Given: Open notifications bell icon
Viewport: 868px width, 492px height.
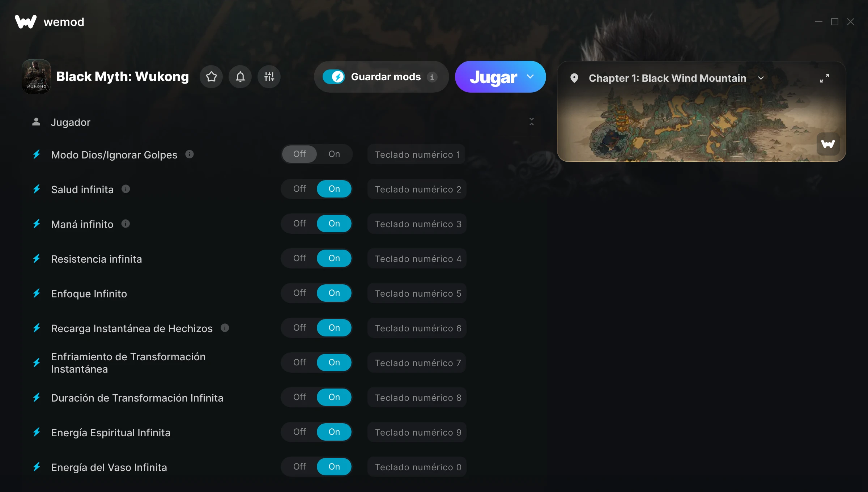Looking at the screenshot, I should coord(240,77).
